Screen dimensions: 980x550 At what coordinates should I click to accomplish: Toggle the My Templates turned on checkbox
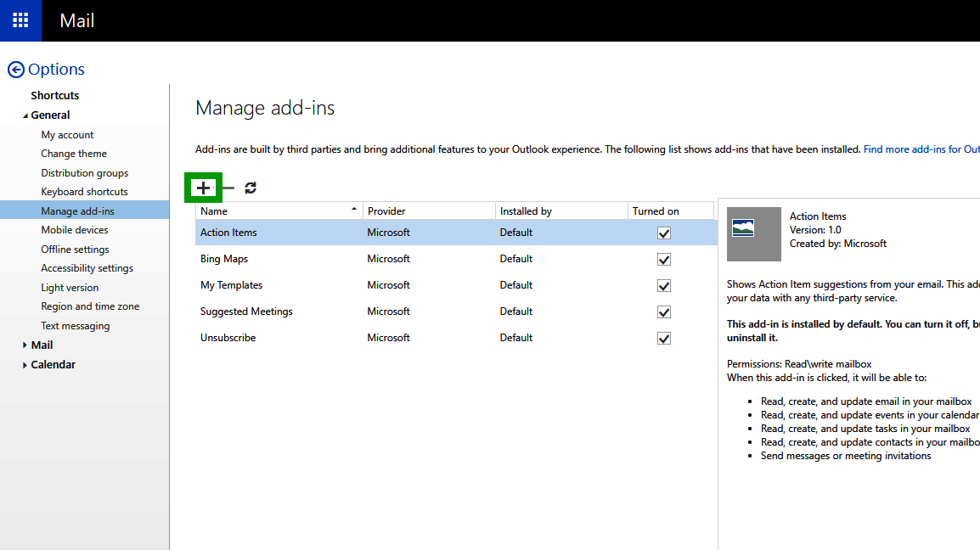pos(663,285)
